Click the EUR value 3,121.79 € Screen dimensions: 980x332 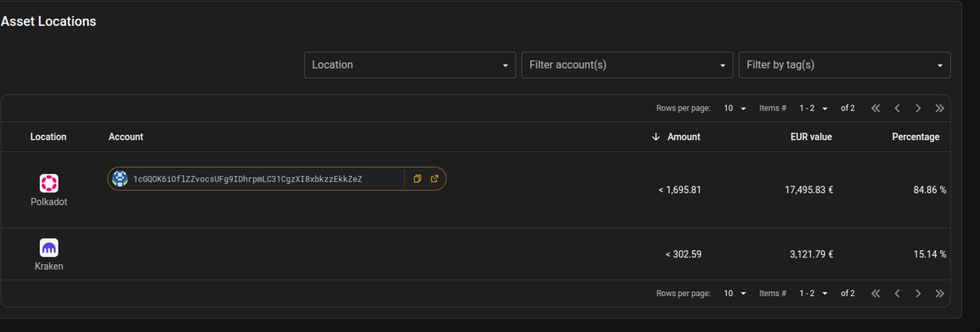click(812, 254)
